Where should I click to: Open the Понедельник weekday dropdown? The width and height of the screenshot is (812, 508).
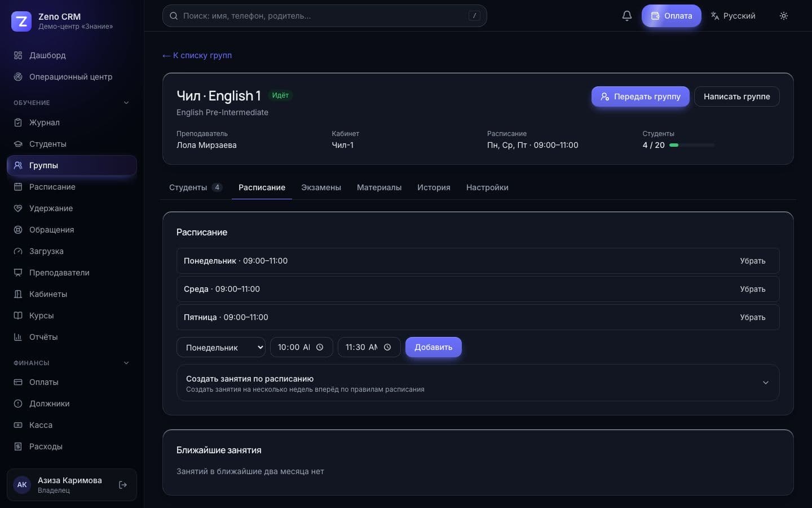[x=221, y=347]
